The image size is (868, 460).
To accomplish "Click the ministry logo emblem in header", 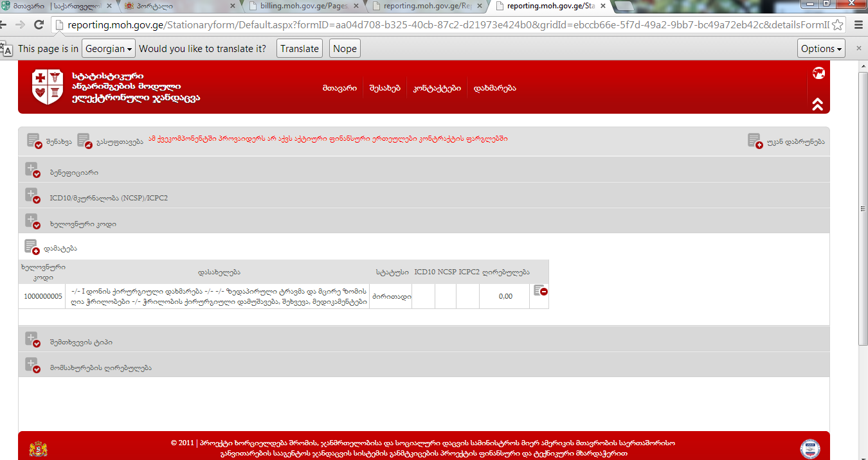I will click(x=48, y=87).
